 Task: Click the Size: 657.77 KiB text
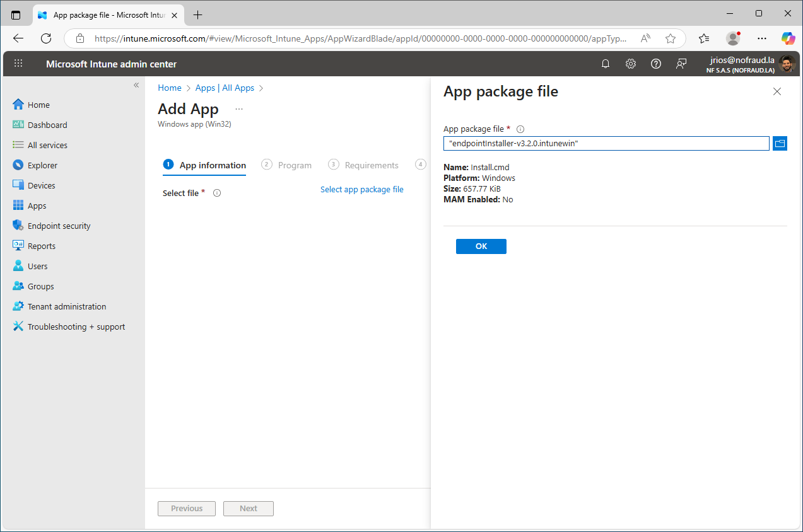pyautogui.click(x=472, y=188)
